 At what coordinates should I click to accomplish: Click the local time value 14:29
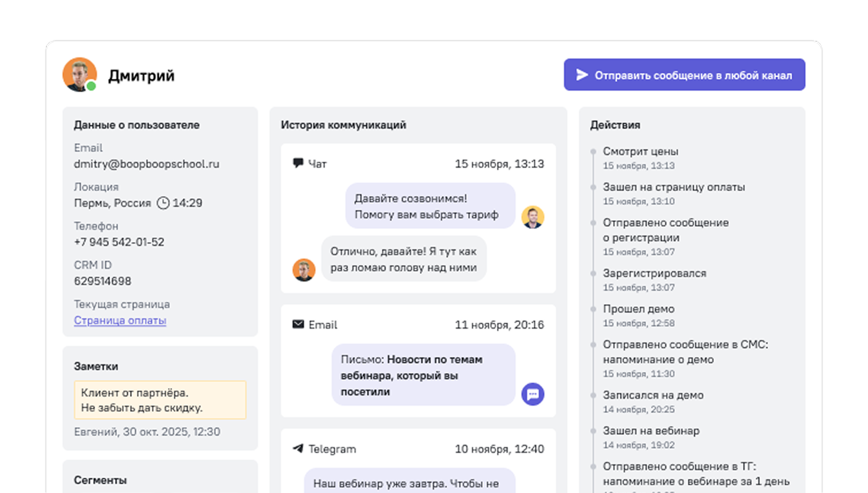(x=187, y=203)
